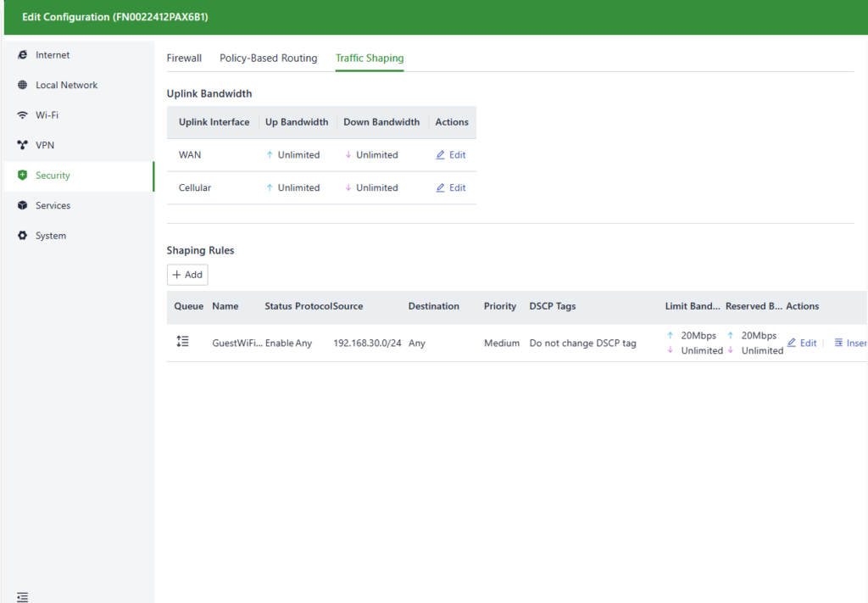Edit the GuestWiFi shaping rule

pos(802,343)
